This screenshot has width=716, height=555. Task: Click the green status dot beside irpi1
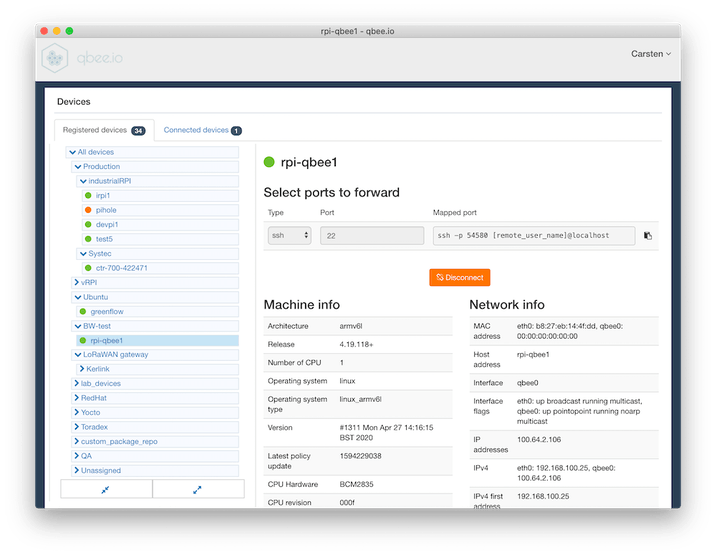[88, 196]
